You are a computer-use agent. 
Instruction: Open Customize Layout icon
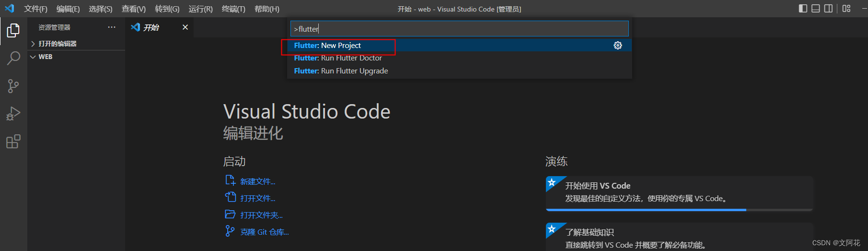(x=846, y=9)
